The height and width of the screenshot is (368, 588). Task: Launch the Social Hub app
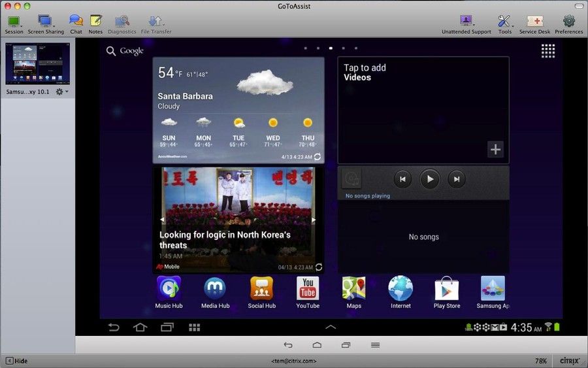262,293
